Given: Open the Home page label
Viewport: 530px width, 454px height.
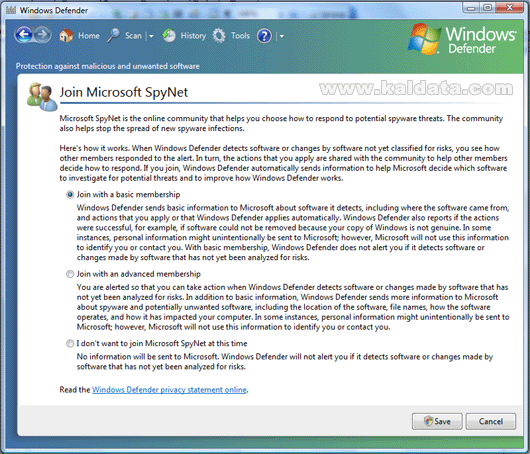Looking at the screenshot, I should (89, 35).
